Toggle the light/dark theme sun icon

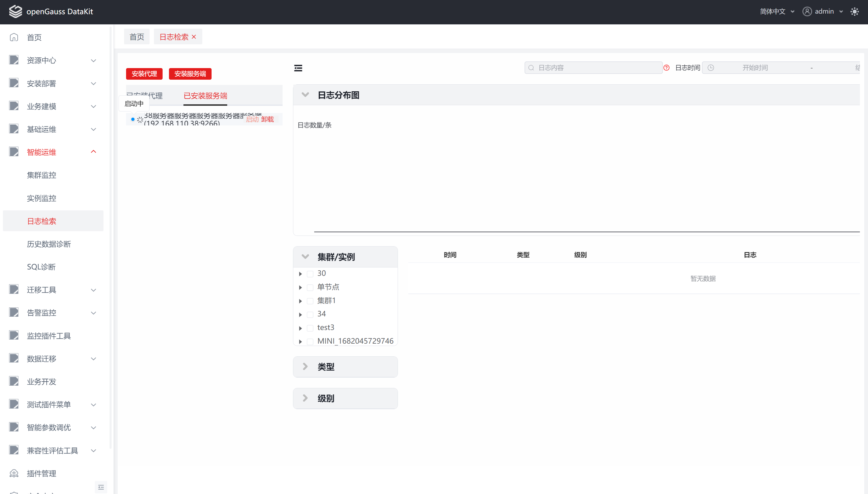point(854,12)
